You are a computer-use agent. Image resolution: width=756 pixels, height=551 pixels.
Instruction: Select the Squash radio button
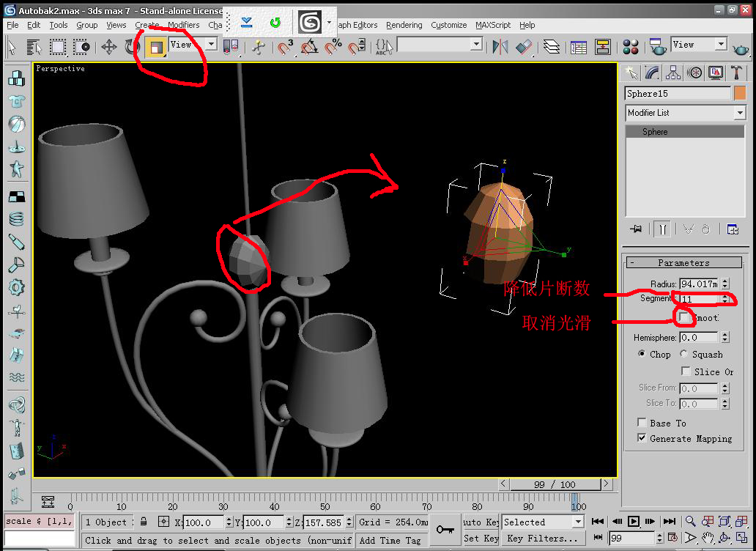point(683,354)
